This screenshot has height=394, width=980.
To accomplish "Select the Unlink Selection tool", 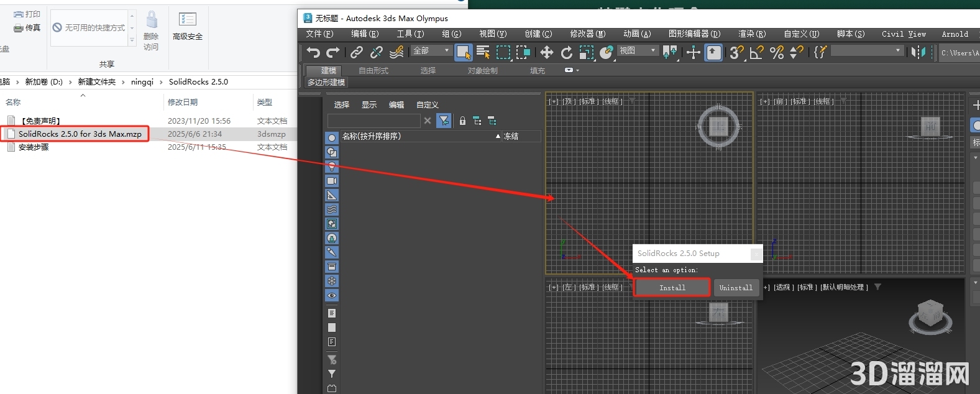I will point(377,52).
